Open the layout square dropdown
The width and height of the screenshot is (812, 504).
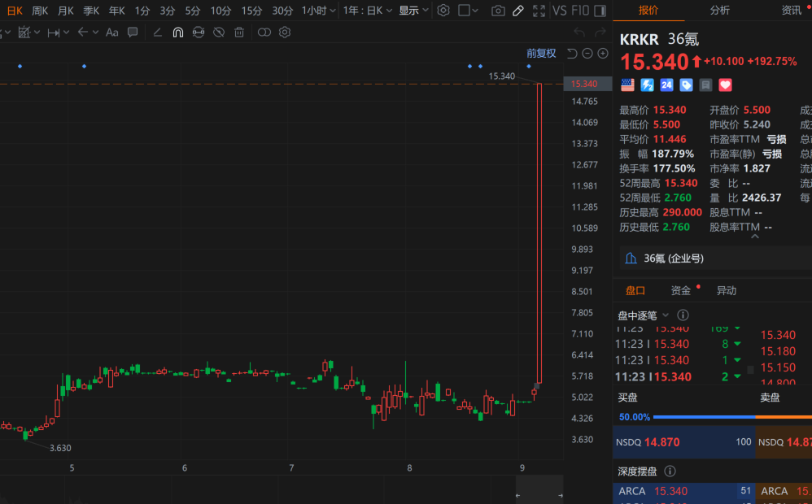point(468,11)
